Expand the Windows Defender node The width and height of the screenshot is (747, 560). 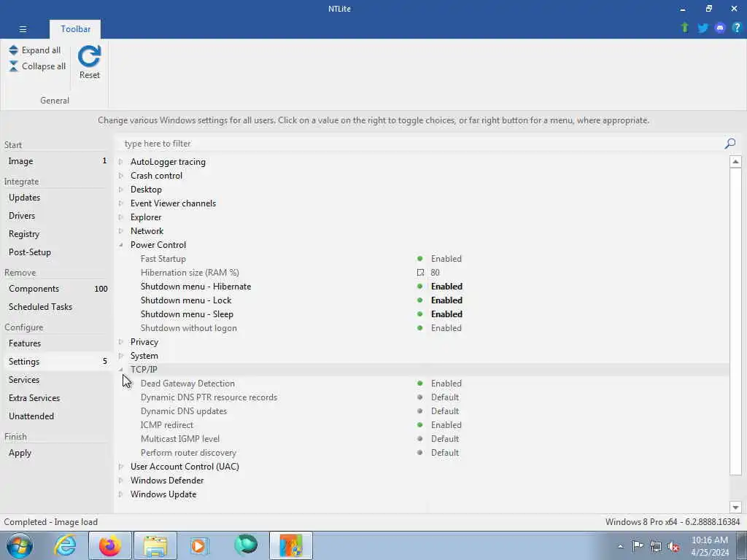pyautogui.click(x=121, y=481)
